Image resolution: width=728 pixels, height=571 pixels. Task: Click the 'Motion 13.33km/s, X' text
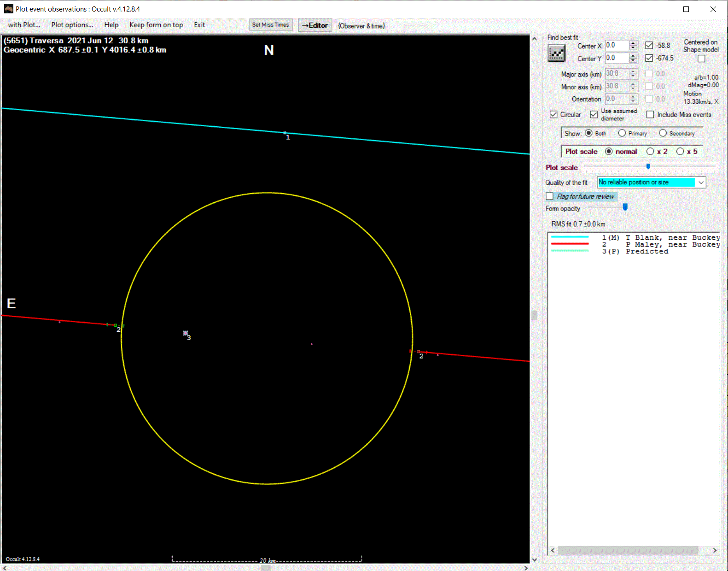point(701,97)
